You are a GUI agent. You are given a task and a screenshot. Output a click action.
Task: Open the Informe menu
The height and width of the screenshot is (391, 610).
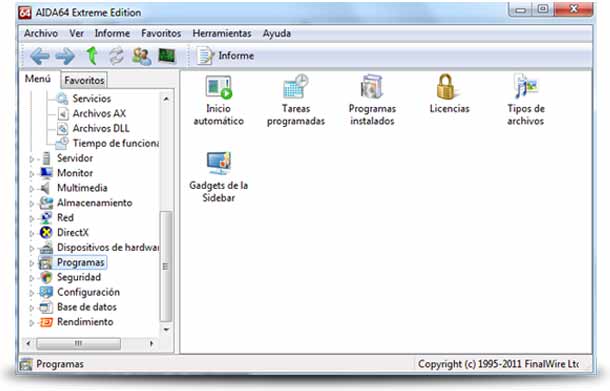112,33
